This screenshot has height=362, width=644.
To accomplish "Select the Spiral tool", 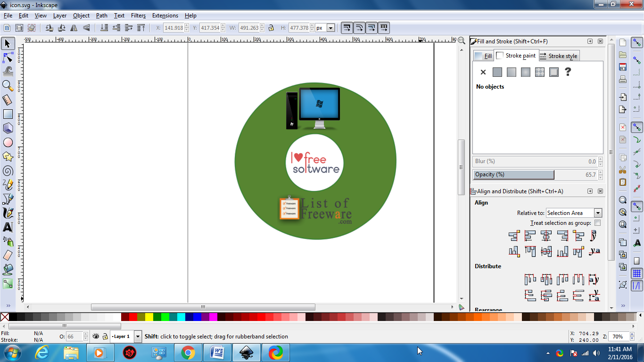I will click(x=8, y=171).
